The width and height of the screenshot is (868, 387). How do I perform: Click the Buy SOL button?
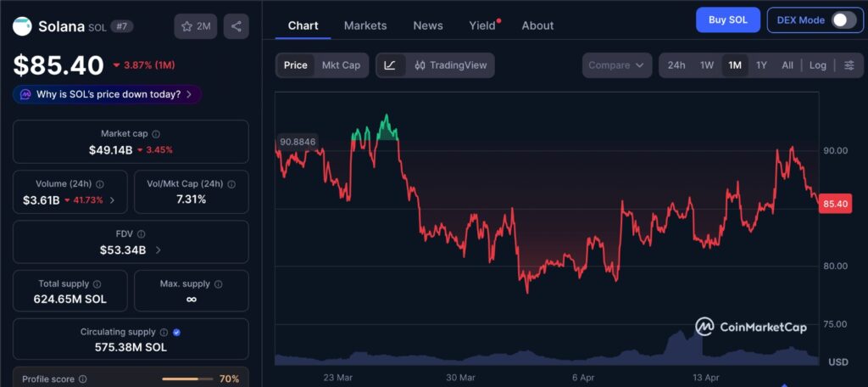click(x=728, y=20)
